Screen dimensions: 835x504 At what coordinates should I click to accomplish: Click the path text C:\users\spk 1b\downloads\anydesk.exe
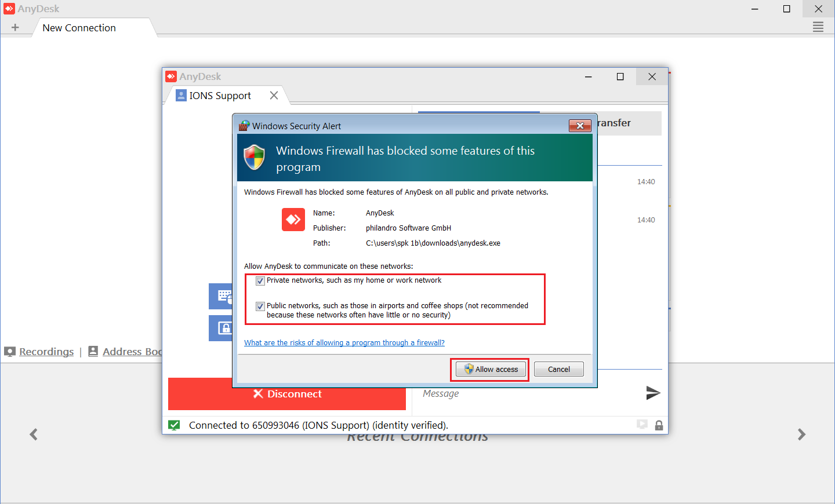point(433,243)
